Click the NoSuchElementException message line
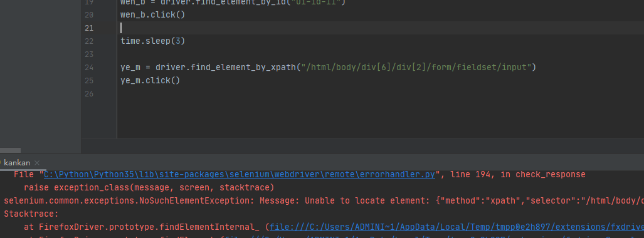The height and width of the screenshot is (238, 644). pos(324,200)
